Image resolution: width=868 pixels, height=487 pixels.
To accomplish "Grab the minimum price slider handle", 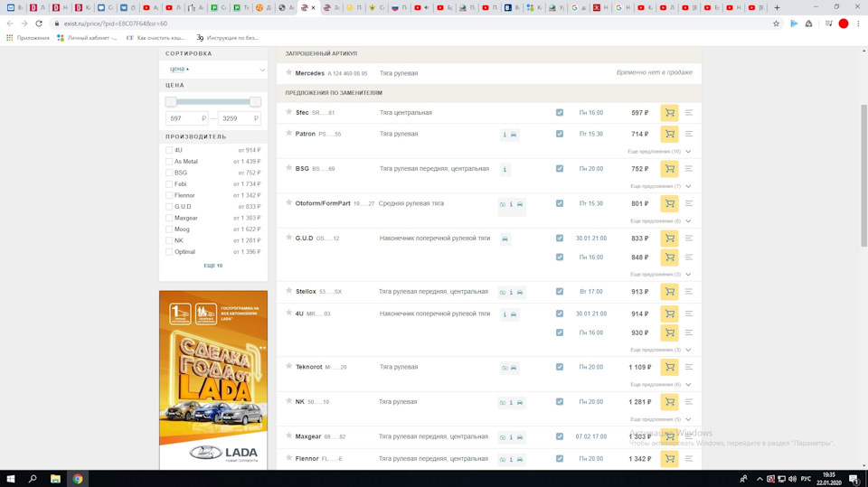I will coord(171,102).
